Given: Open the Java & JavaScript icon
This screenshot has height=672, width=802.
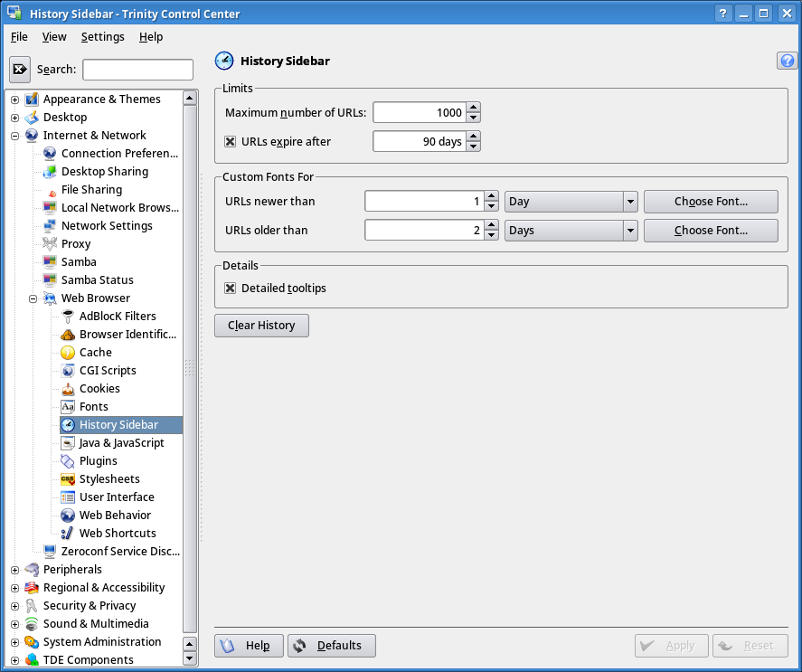Looking at the screenshot, I should [68, 442].
